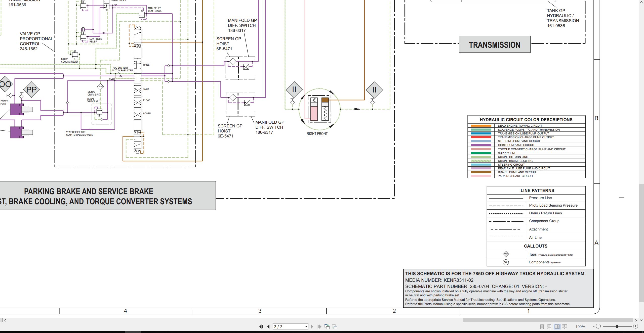This screenshot has width=644, height=333.
Task: Switch to facing pages view
Action: tap(557, 326)
